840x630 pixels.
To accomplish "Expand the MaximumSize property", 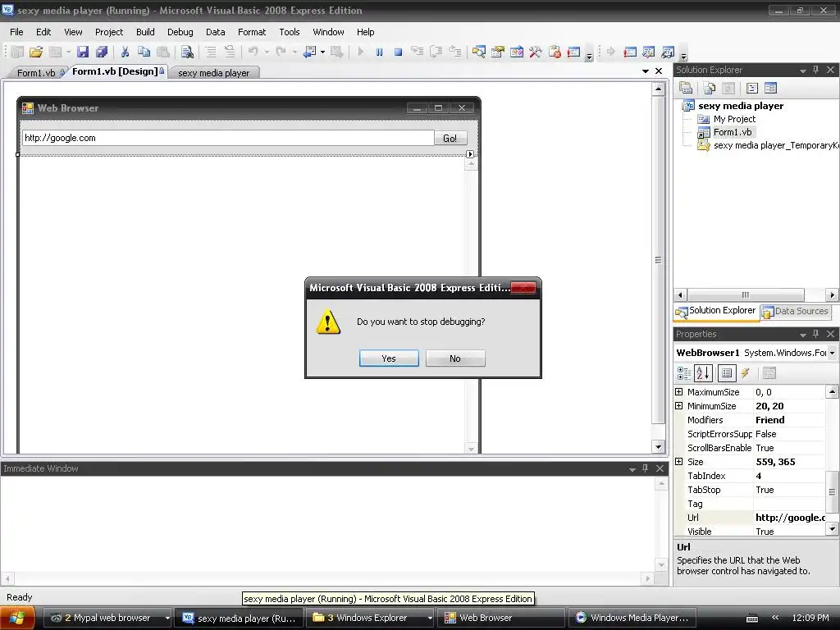I will (x=678, y=392).
